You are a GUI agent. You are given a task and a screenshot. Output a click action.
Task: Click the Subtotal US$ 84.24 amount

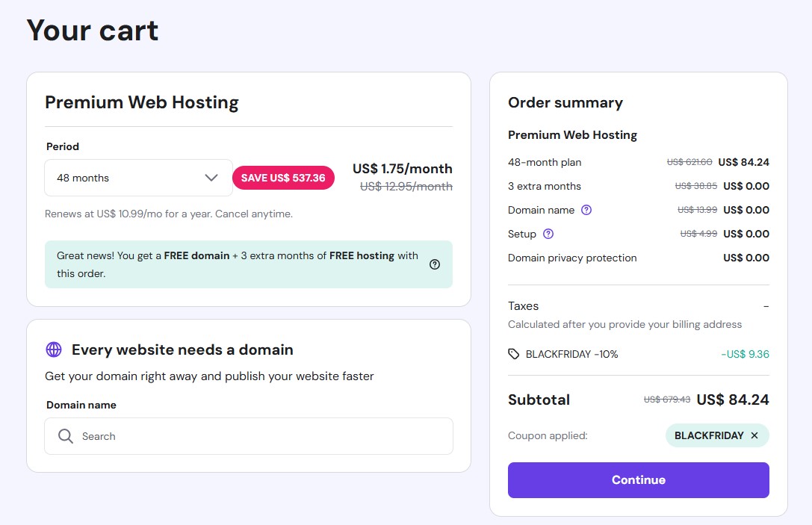[x=732, y=400]
